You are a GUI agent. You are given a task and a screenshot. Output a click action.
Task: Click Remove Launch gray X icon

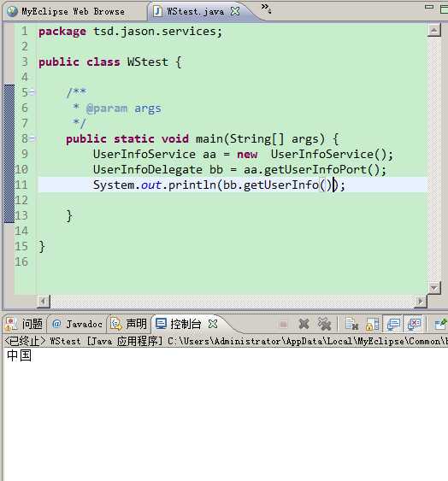pos(304,324)
